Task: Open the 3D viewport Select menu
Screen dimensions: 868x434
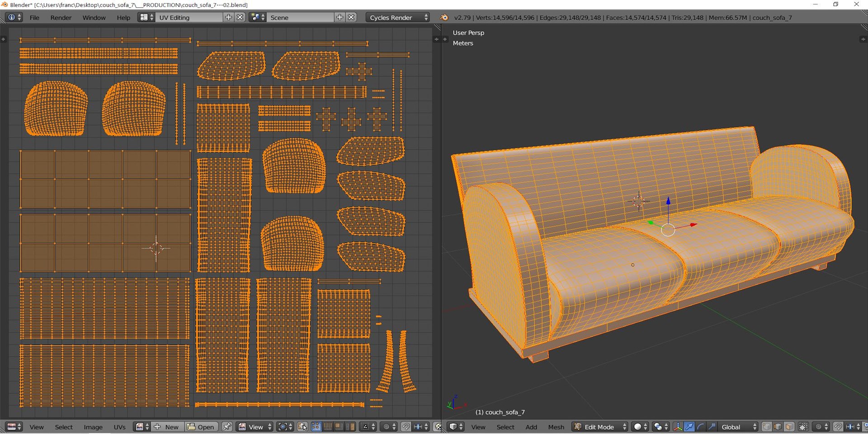Action: [505, 427]
